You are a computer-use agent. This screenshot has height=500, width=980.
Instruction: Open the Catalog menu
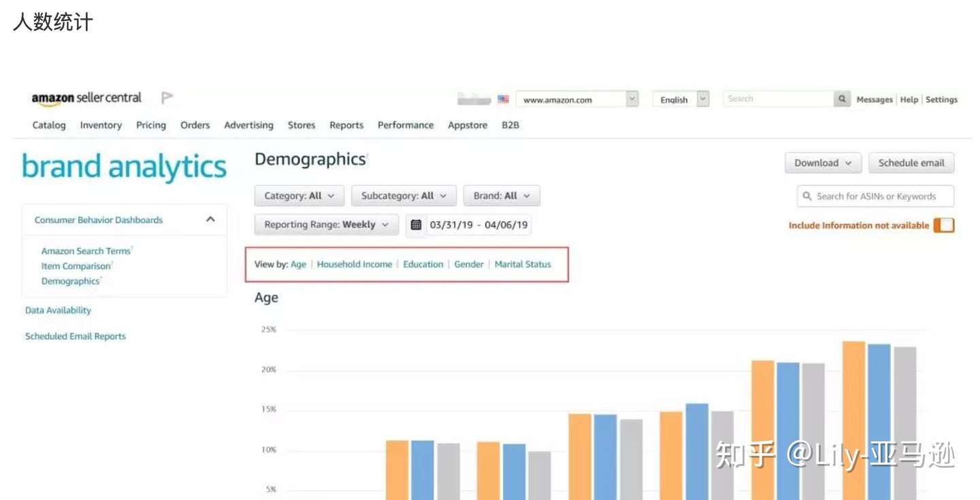pos(49,125)
